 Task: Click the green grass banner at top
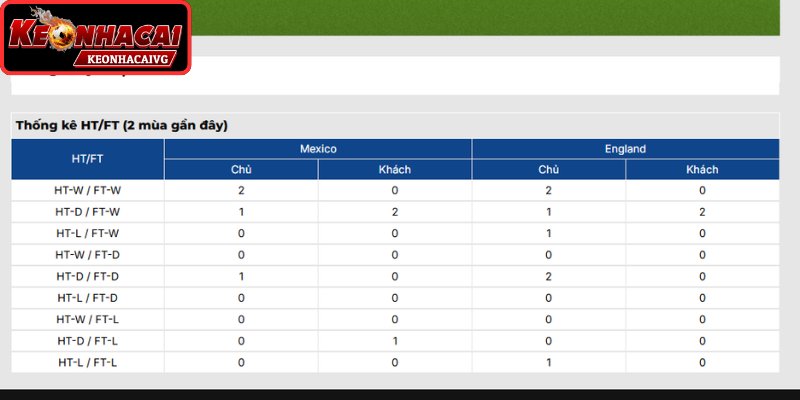point(485,17)
